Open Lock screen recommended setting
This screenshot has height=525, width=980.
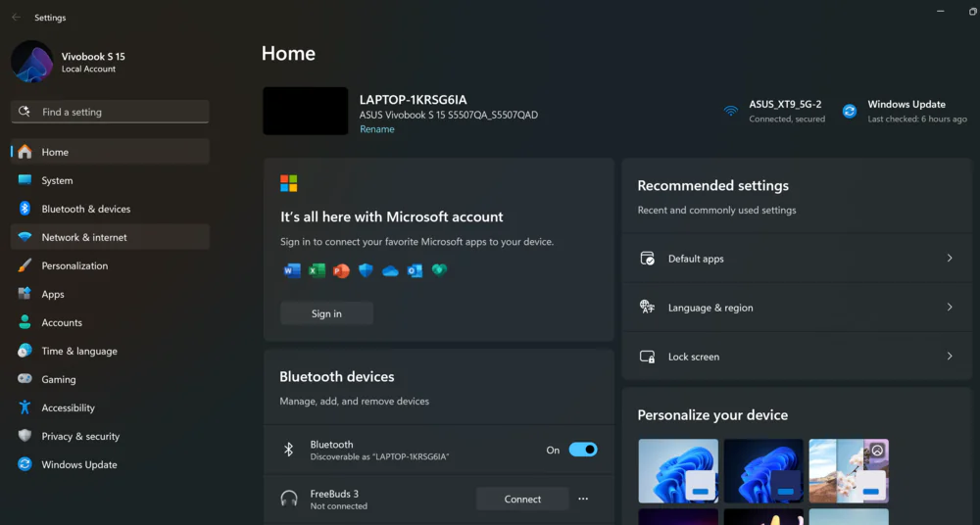(x=797, y=357)
